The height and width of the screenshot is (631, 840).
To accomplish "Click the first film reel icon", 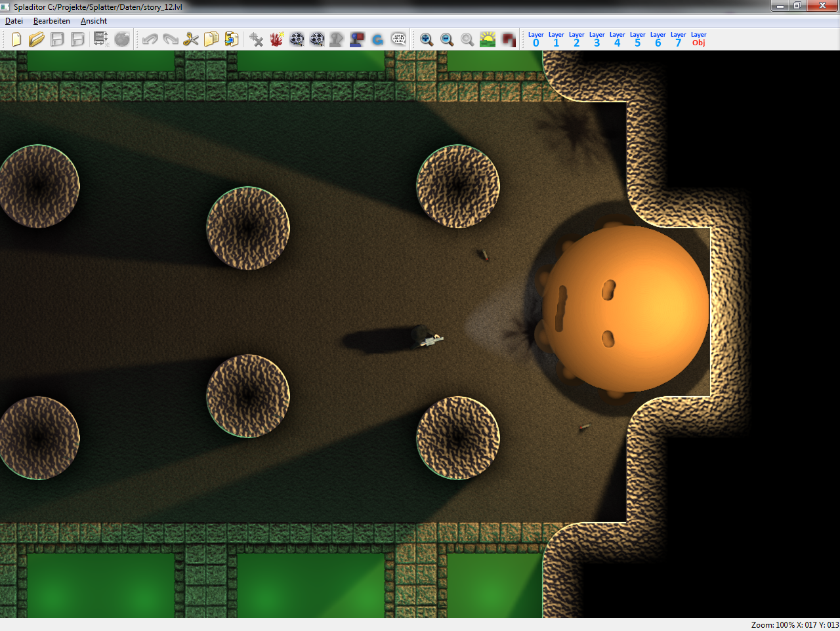I will [297, 39].
